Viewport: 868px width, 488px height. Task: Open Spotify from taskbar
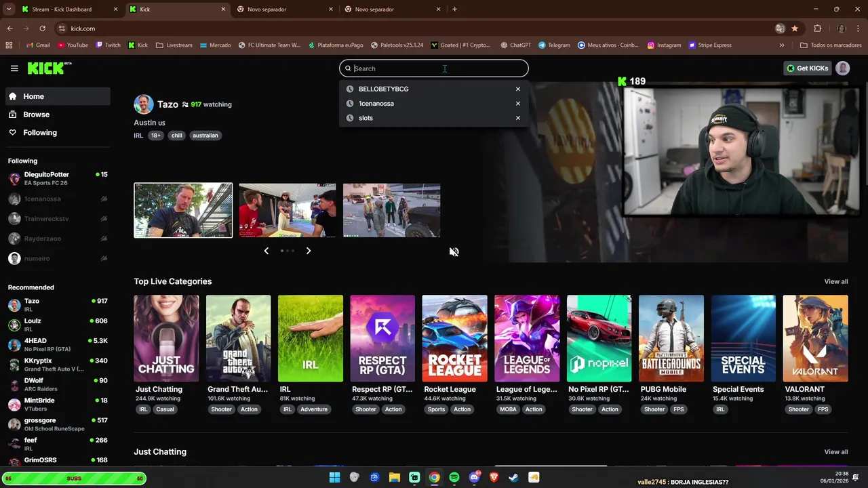pos(454,477)
